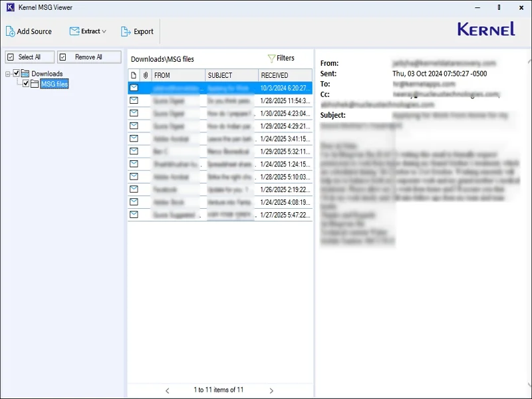Viewport: 532px width, 399px height.
Task: Open the Filters panel
Action: 283,59
